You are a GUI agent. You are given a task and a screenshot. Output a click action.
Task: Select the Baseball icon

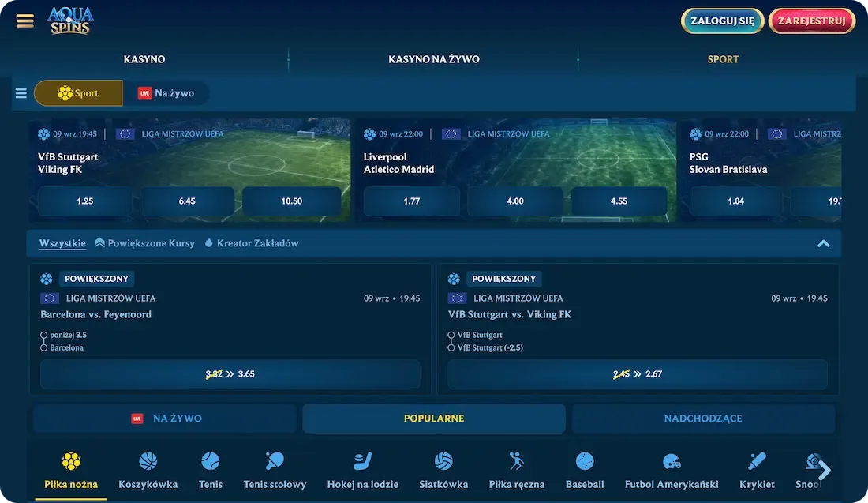click(585, 461)
